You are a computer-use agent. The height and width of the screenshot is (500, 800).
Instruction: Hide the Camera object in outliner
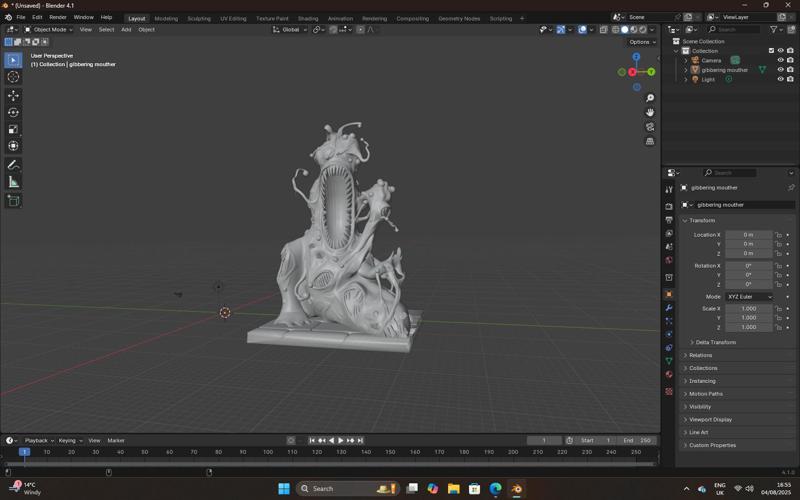click(x=780, y=60)
